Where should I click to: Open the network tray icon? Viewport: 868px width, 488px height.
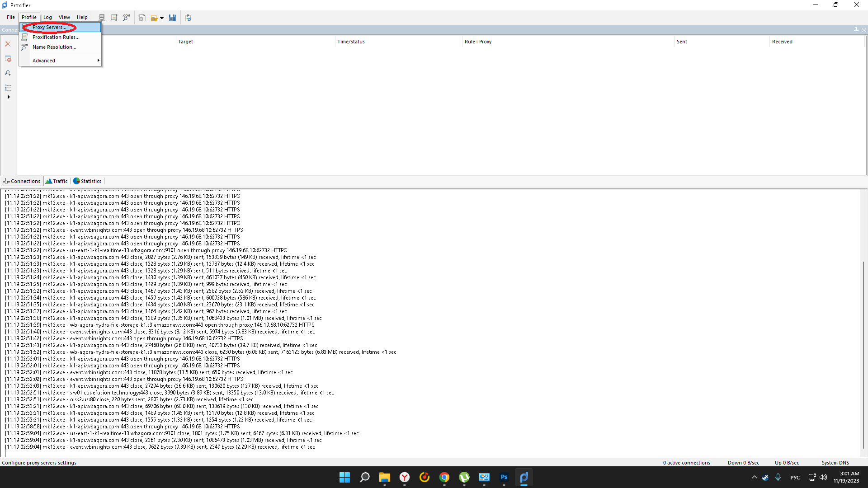[812, 477]
